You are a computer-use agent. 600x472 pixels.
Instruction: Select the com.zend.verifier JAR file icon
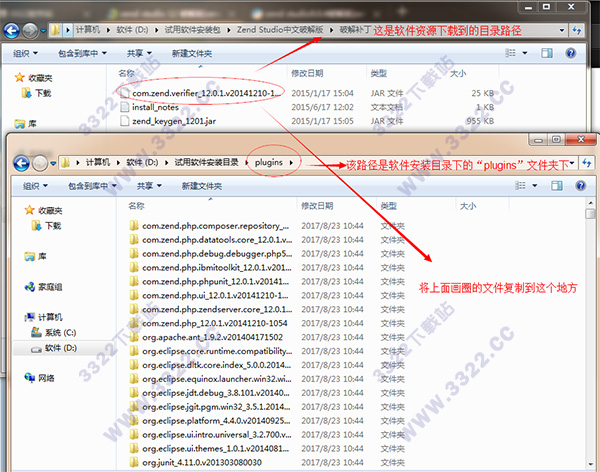tap(125, 93)
